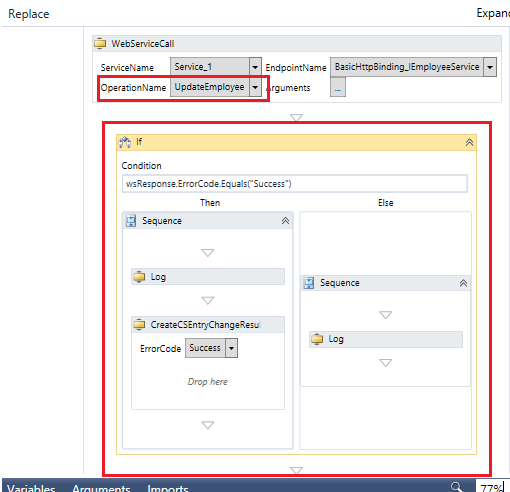
Task: Click the Replace link at top
Action: click(x=29, y=14)
